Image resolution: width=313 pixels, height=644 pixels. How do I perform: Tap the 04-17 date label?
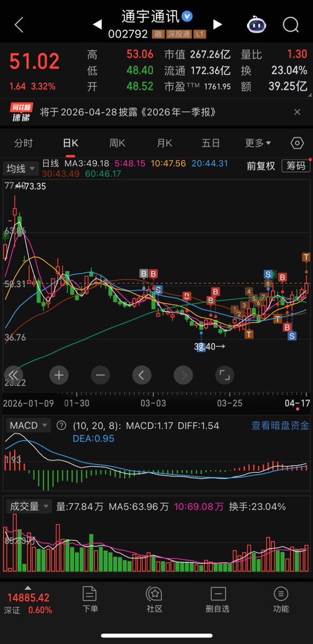pyautogui.click(x=299, y=402)
